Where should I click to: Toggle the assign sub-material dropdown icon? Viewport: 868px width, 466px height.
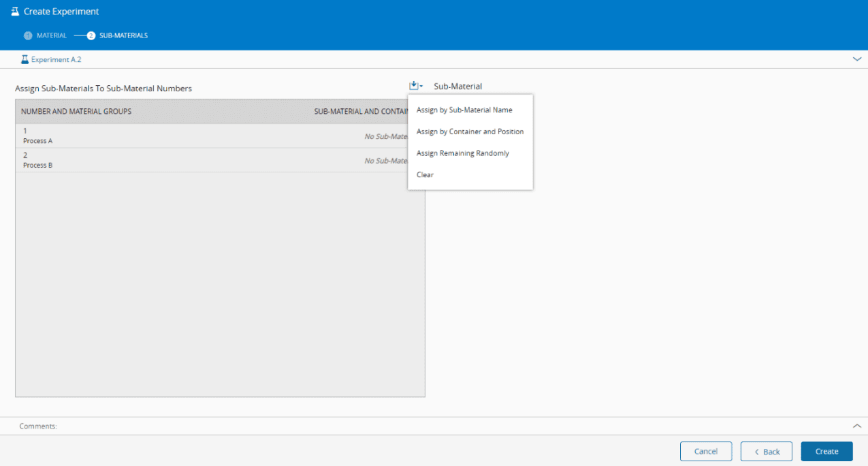(415, 86)
